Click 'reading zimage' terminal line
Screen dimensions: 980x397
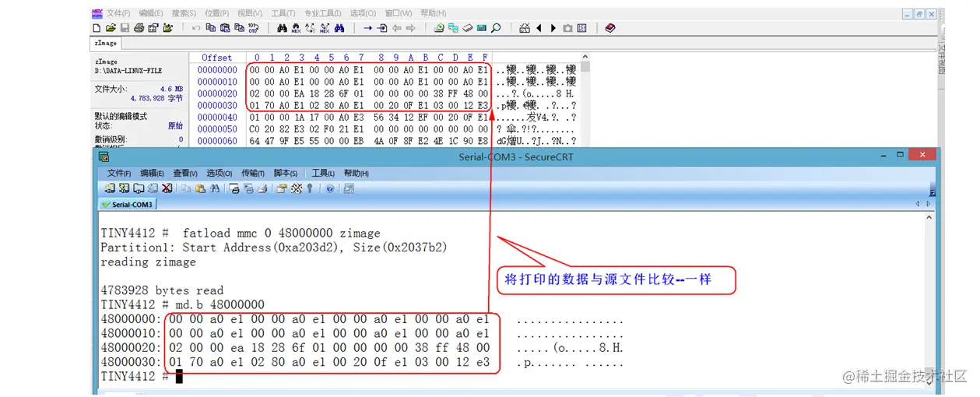click(x=148, y=262)
